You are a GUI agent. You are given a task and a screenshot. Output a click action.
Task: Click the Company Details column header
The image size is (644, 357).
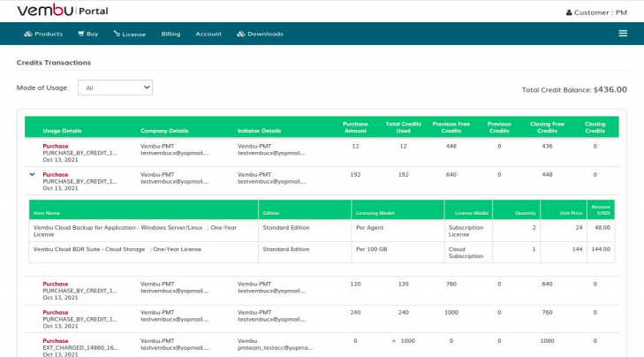[164, 131]
